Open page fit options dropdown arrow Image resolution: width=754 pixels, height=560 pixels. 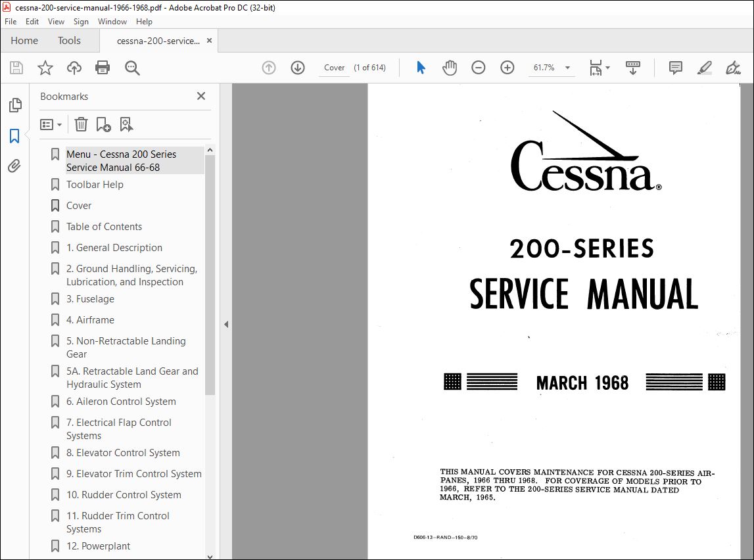pyautogui.click(x=607, y=68)
